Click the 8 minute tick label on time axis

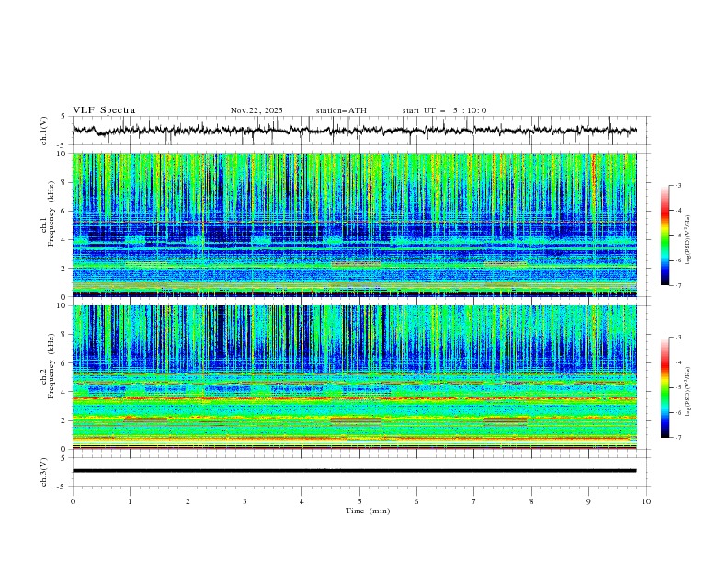(x=531, y=501)
